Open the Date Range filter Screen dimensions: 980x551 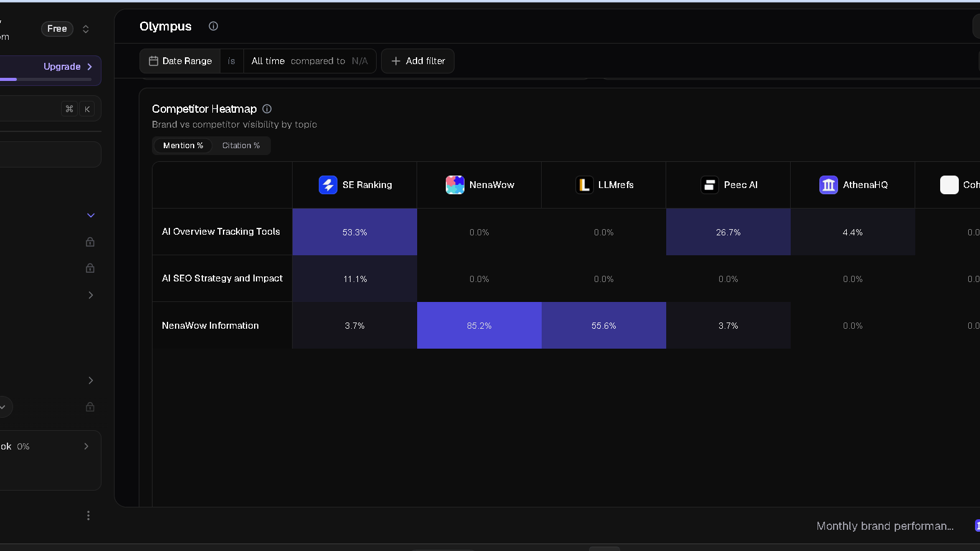(181, 61)
